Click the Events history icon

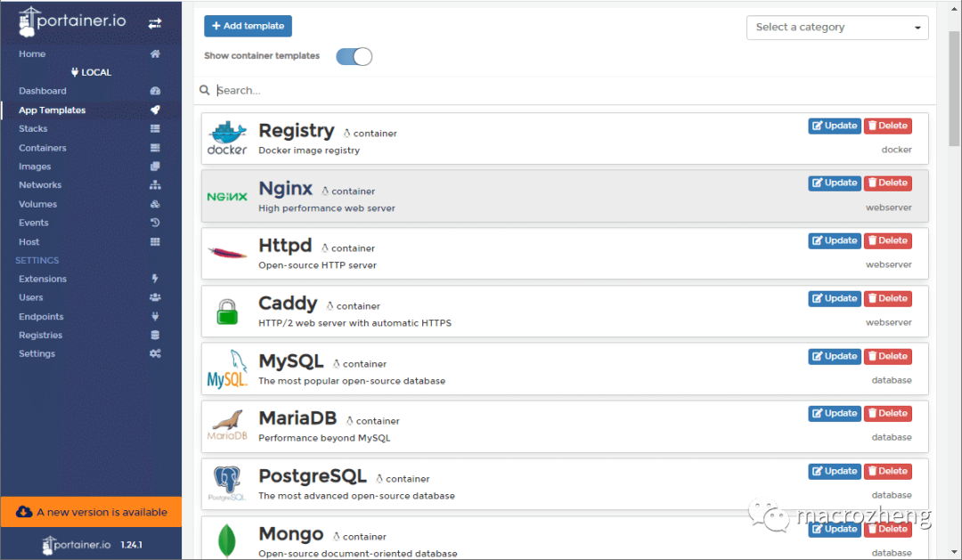pyautogui.click(x=155, y=223)
